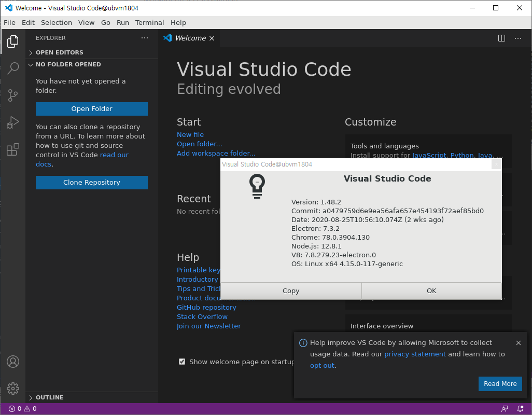Click the Printable key help link
This screenshot has width=532, height=415.
click(x=199, y=270)
